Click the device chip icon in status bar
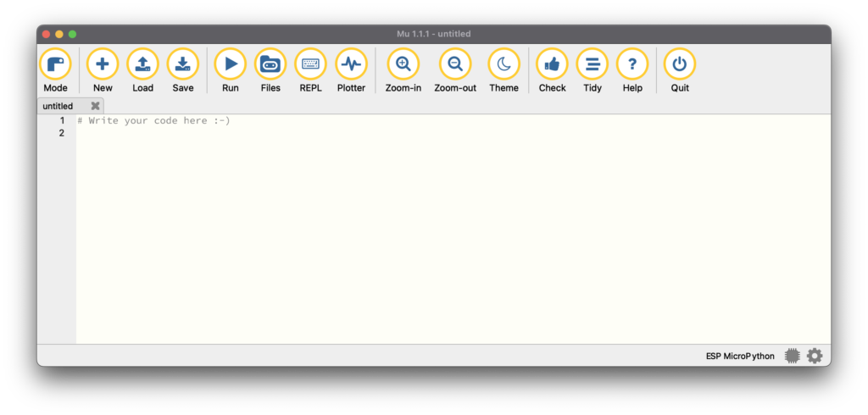Image resolution: width=868 pixels, height=415 pixels. [x=793, y=356]
